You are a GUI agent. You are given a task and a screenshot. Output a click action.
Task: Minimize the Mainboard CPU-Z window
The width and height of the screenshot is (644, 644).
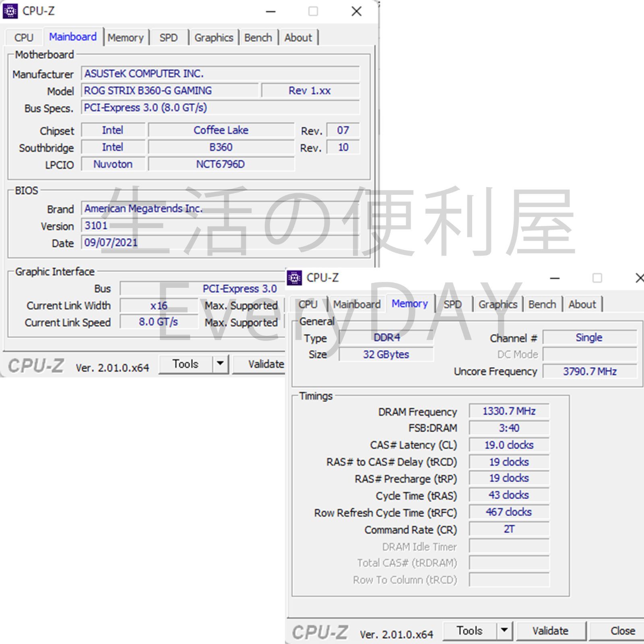271,11
